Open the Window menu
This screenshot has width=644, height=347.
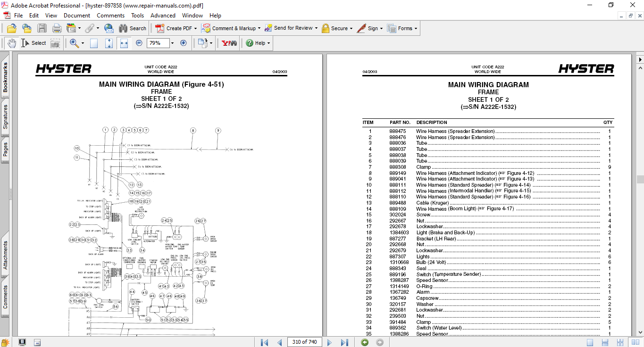(x=192, y=16)
